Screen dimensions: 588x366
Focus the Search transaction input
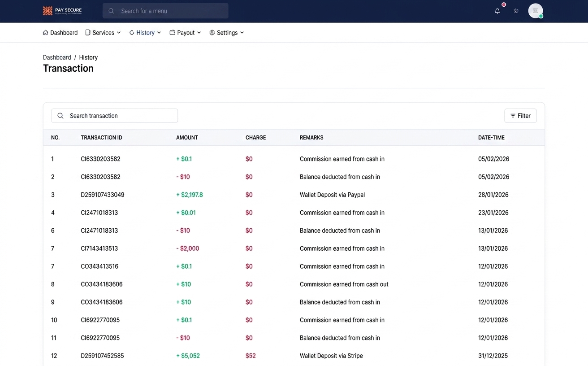(114, 116)
